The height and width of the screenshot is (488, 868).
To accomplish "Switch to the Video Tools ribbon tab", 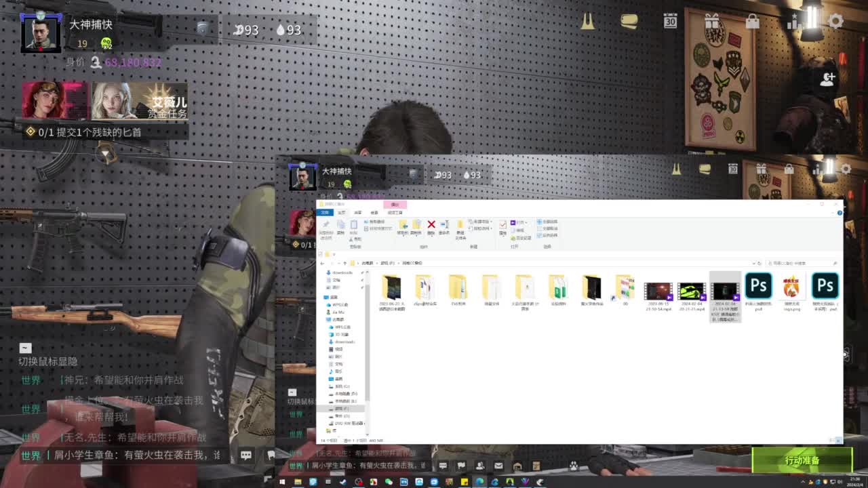I will (395, 213).
